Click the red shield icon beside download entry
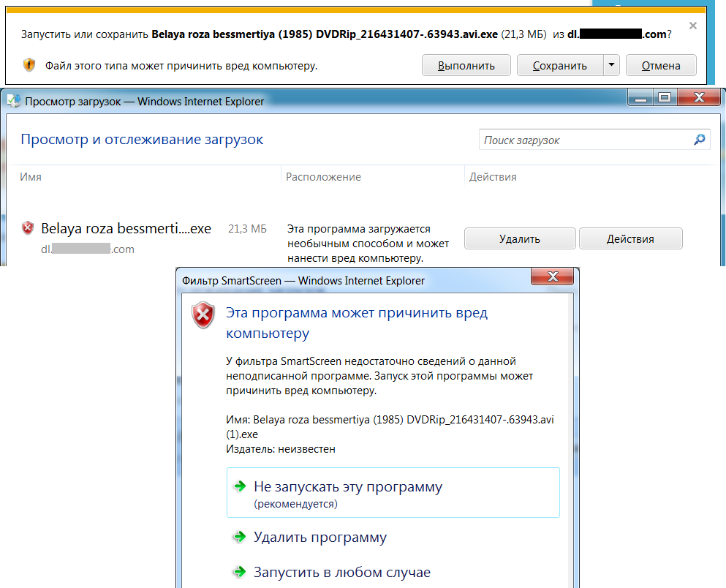726x588 pixels. coord(28,227)
